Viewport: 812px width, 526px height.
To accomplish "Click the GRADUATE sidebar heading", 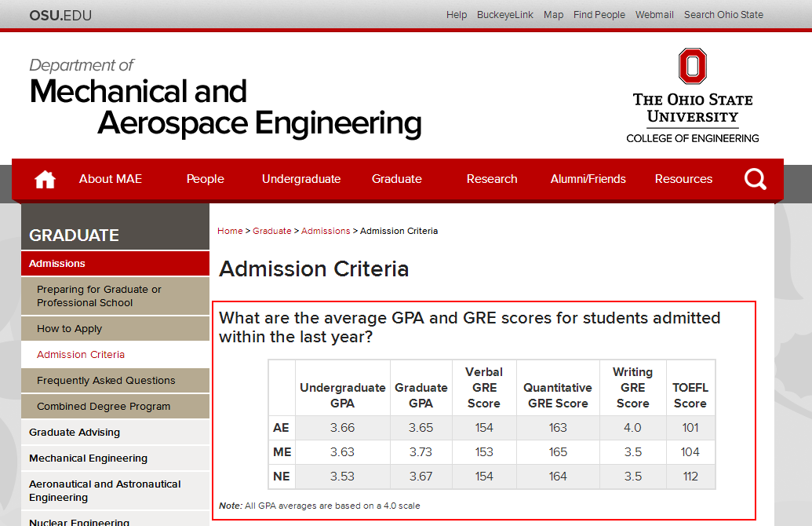I will click(74, 236).
